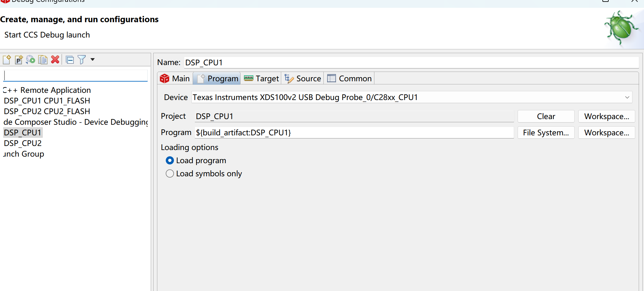Clear the Project field
This screenshot has height=291, width=644.
click(x=545, y=116)
